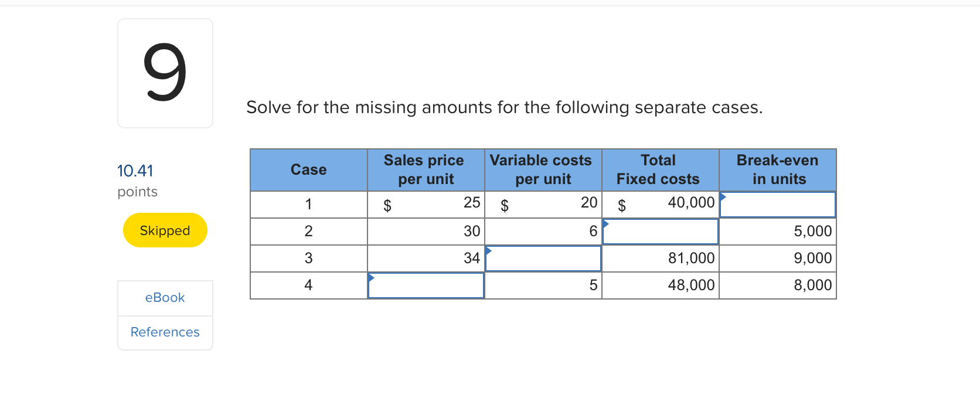Click the flag on Case 4 Sales price cell
This screenshot has width=980, height=415.
click(372, 277)
